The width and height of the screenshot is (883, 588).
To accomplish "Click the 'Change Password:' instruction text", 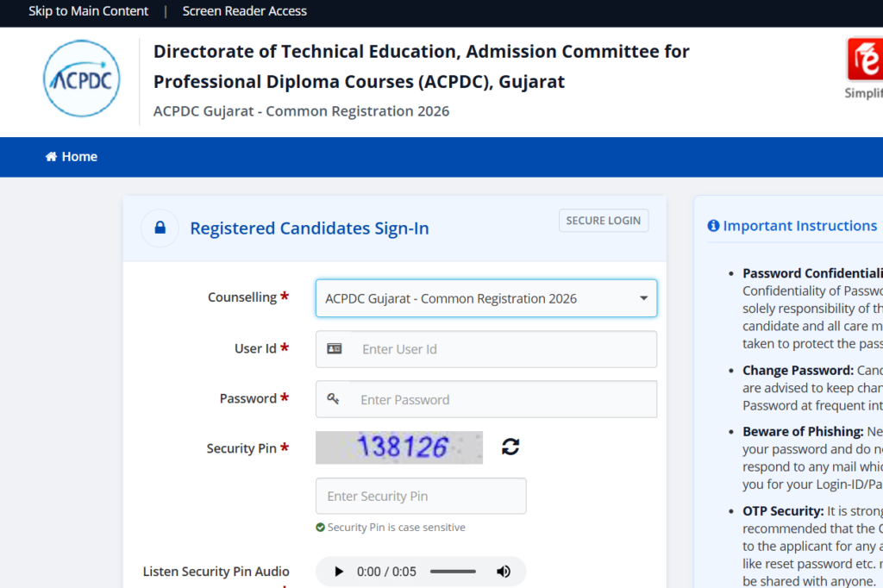I will pyautogui.click(x=798, y=370).
